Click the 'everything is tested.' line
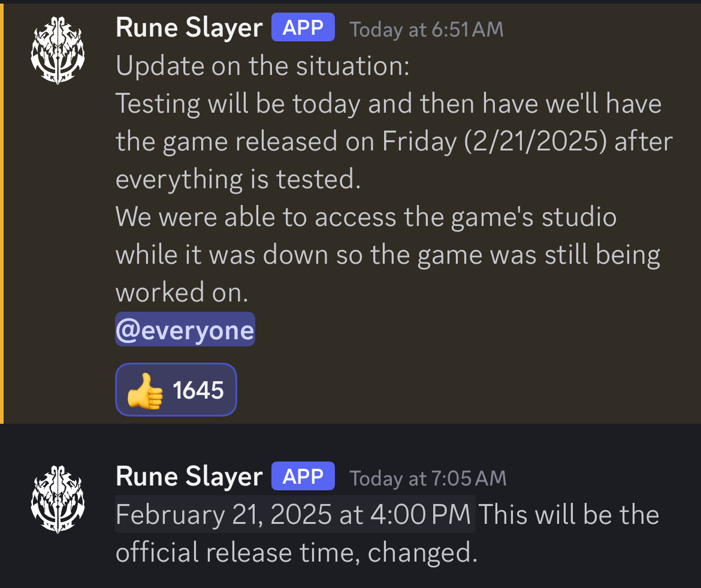701x588 pixels. click(x=238, y=179)
